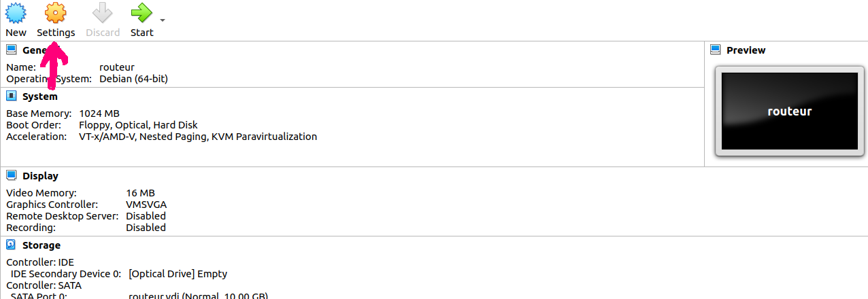
Task: Open the Display section header link
Action: (x=40, y=176)
